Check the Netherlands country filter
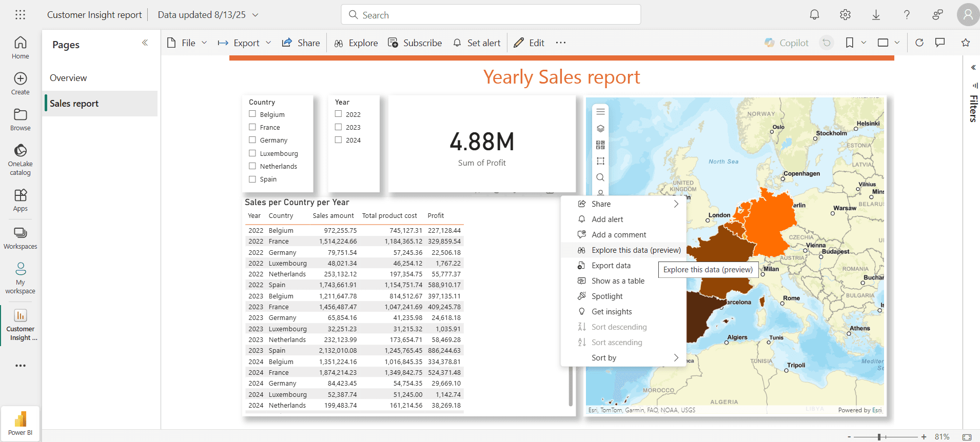 252,166
